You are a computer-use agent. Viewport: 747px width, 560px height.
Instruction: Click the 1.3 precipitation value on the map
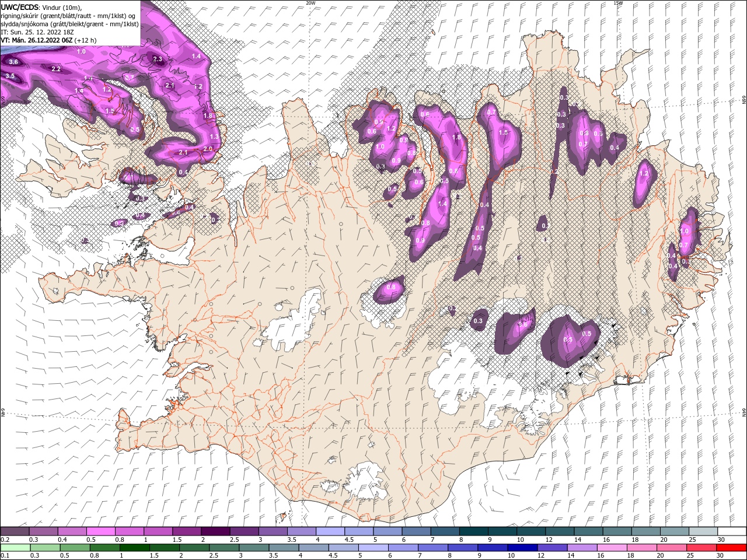214,136
